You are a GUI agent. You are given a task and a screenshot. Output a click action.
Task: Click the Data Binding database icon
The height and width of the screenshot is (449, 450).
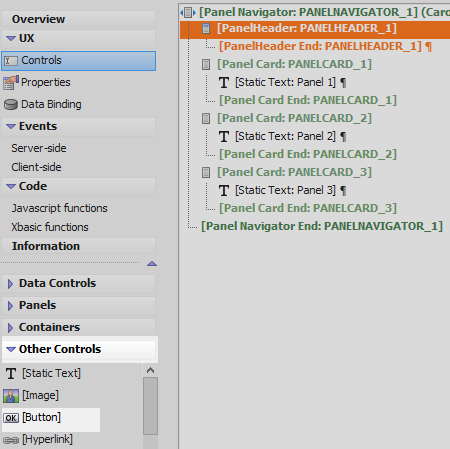[11, 105]
